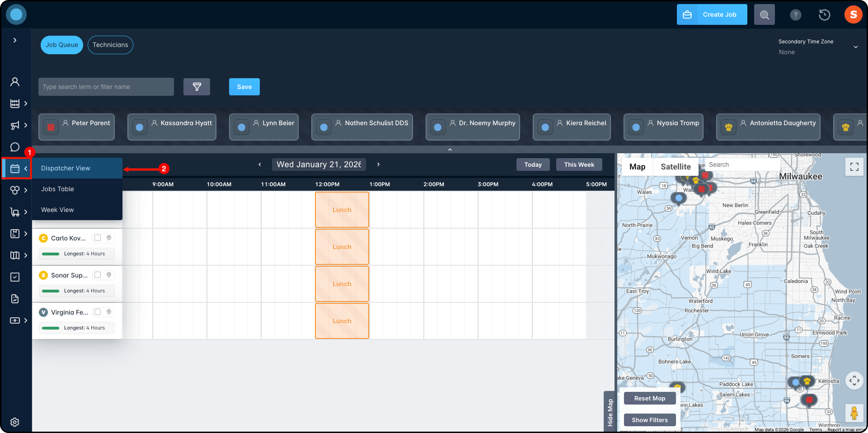Expand the cart sidebar submenu arrow
The width and height of the screenshot is (868, 433).
tap(26, 212)
